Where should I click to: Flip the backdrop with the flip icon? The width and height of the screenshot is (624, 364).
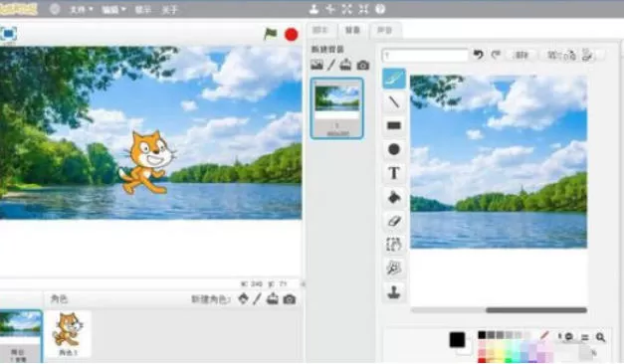pyautogui.click(x=587, y=55)
